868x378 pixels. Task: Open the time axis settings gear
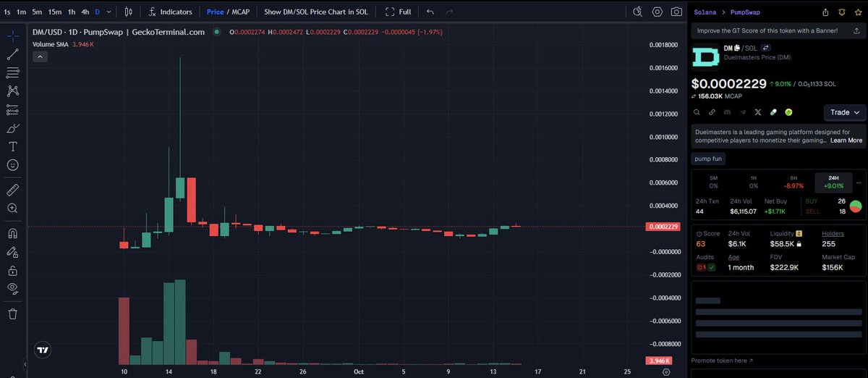[665, 371]
